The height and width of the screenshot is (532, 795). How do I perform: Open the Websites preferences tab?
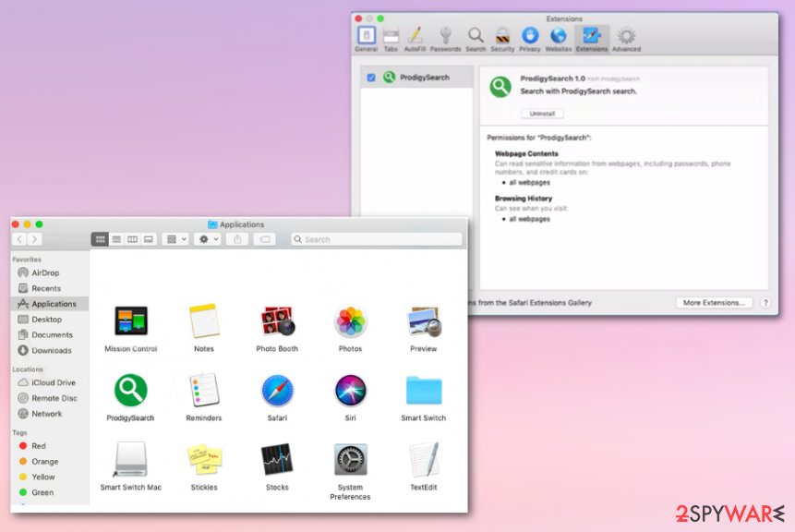(559, 40)
